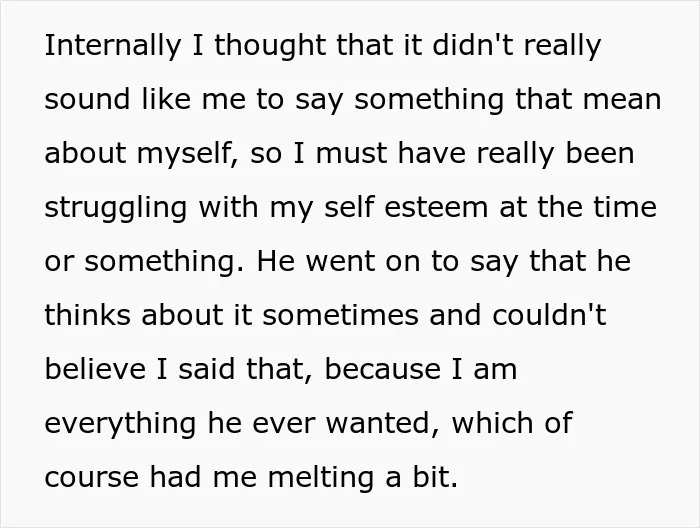The width and height of the screenshot is (700, 528).
Task: Click the word "wanted," in eighth line
Action: 383,424
